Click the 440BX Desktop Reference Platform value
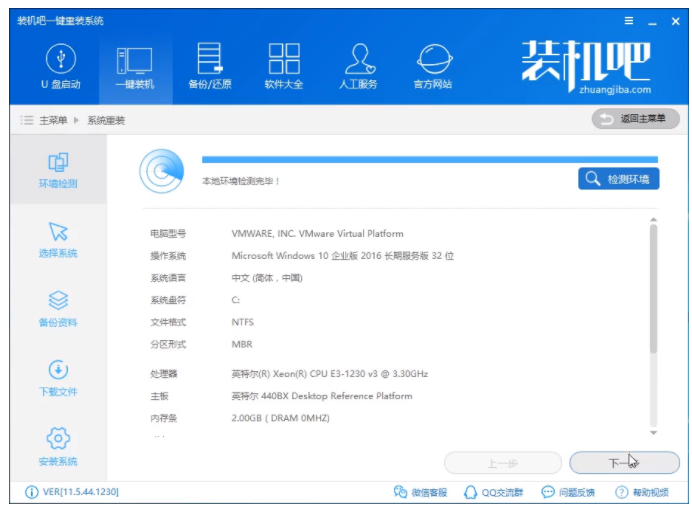The image size is (692, 513). [322, 396]
